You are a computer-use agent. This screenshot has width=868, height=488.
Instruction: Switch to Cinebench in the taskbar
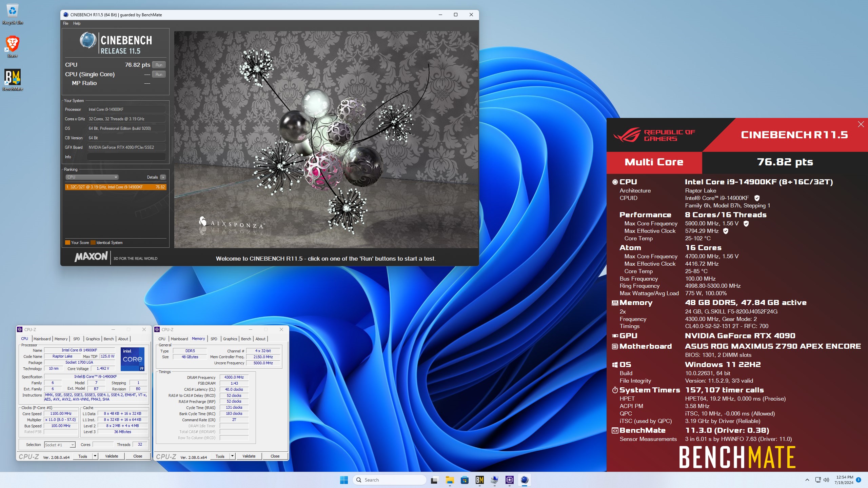click(x=524, y=480)
